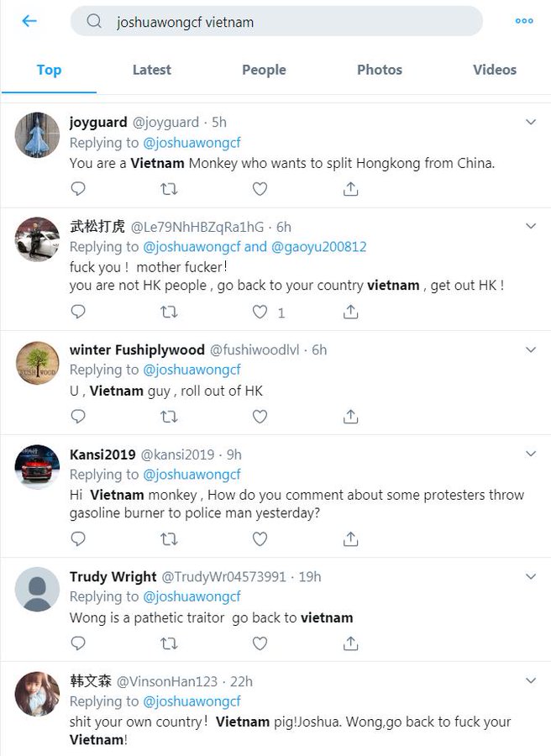This screenshot has height=756, width=551.
Task: Open Kansi2019's profile avatar
Action: coord(38,467)
